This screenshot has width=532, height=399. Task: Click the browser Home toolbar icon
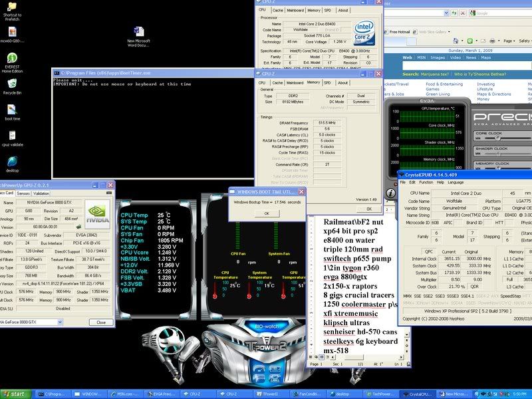[x=456, y=41]
